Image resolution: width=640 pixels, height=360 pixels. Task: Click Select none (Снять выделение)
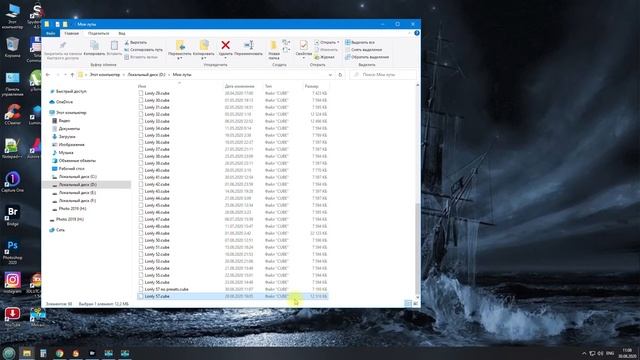(x=363, y=50)
